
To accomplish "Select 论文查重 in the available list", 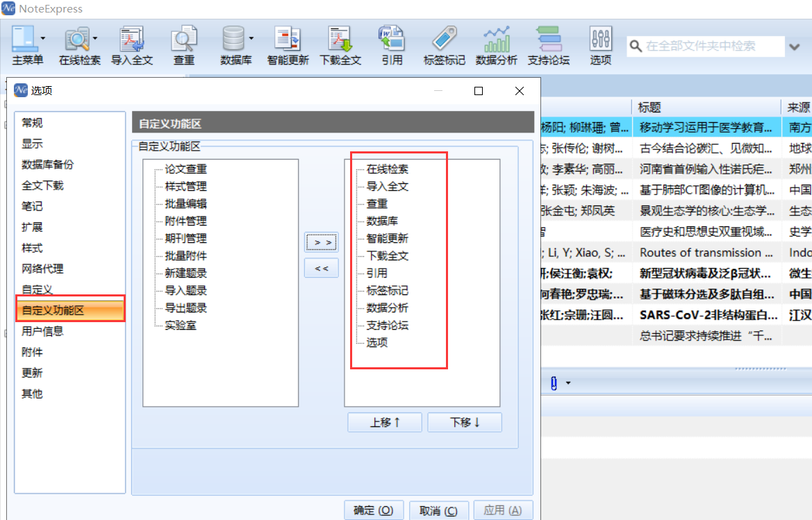I will 185,169.
